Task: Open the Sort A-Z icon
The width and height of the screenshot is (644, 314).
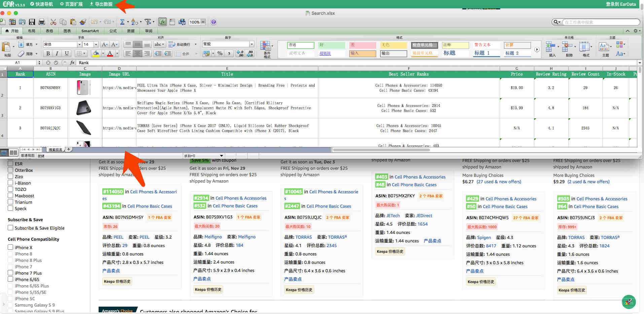Action: coord(134,22)
